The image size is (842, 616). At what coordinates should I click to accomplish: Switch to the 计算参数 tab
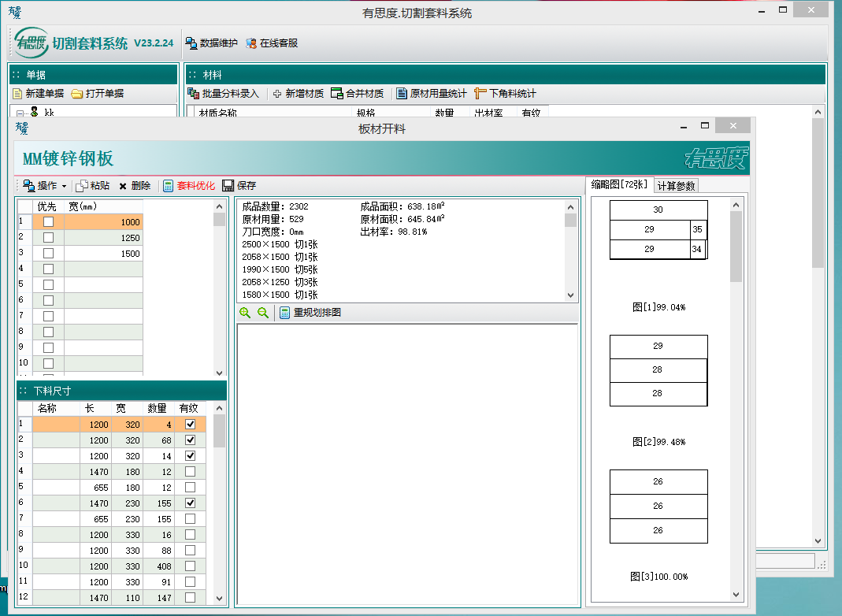tap(676, 186)
